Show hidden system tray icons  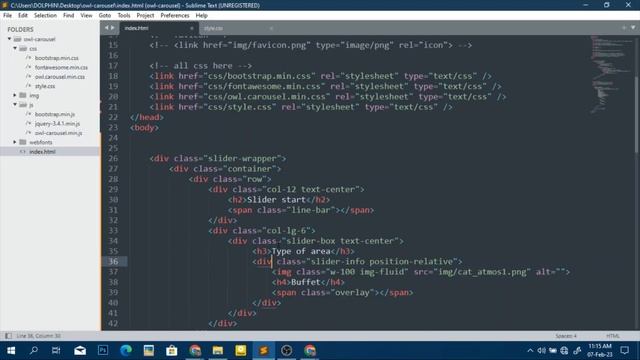(530, 351)
